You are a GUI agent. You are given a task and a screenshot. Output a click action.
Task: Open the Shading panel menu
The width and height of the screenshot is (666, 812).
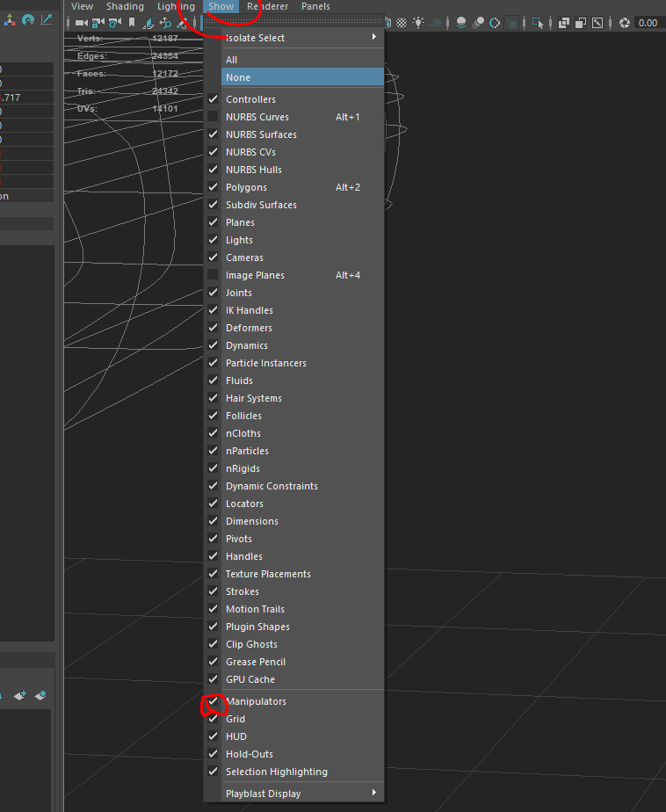[125, 6]
